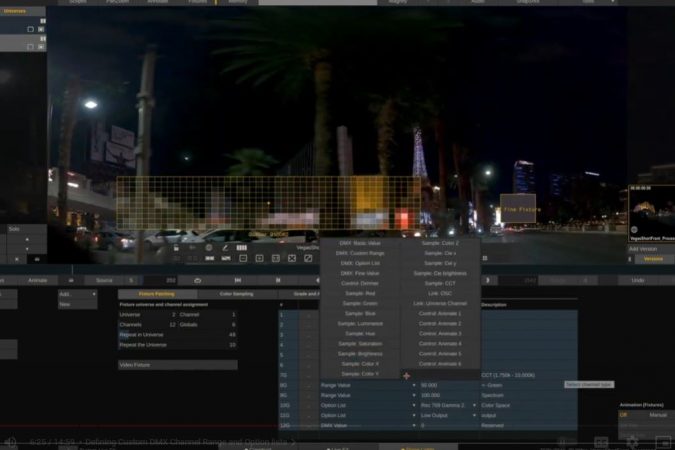
Task: Click the Source button
Action: [104, 281]
